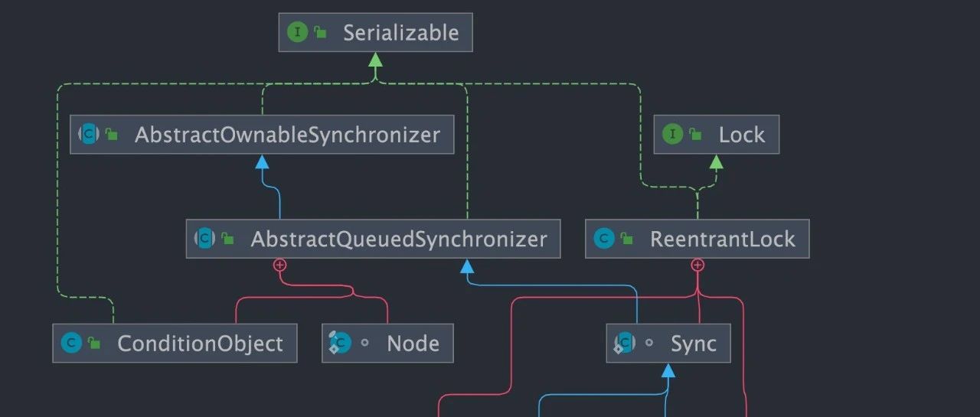Click the green lock icon on Serializable
This screenshot has height=417, width=980.
click(x=320, y=32)
